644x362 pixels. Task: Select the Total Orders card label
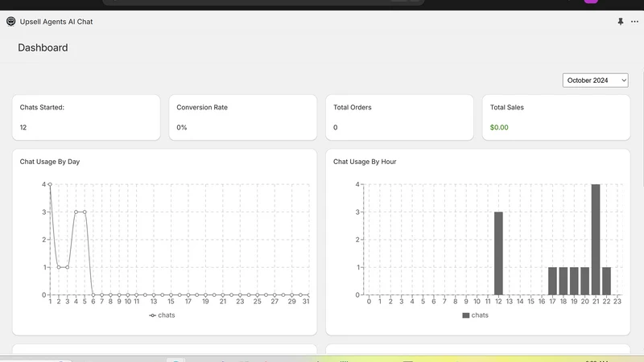pos(353,107)
